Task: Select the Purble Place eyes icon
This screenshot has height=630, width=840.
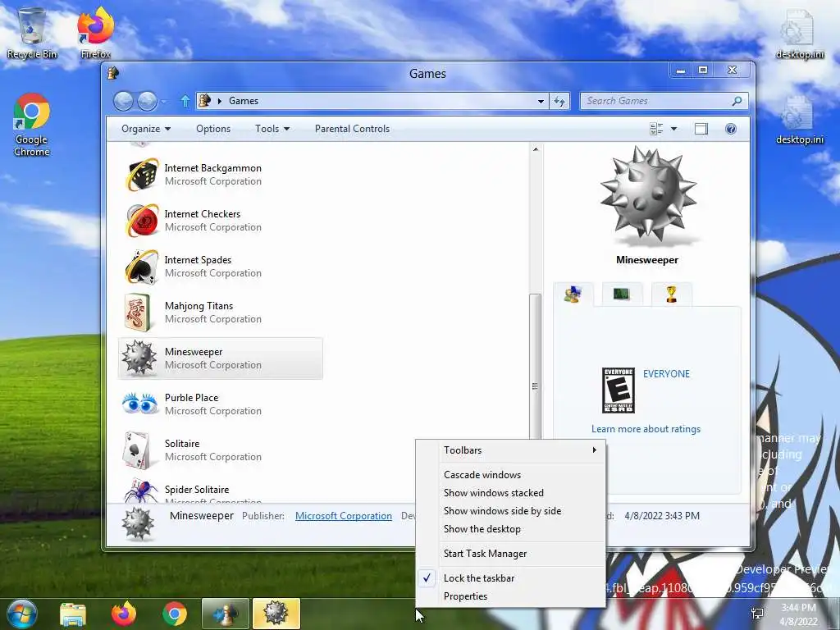Action: 139,404
